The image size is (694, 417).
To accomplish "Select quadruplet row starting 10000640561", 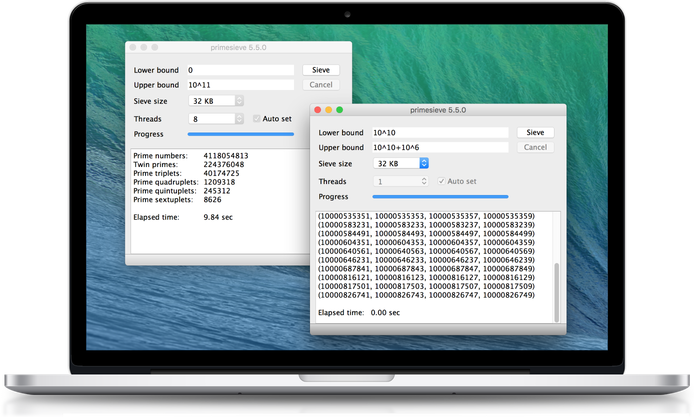I will 427,251.
